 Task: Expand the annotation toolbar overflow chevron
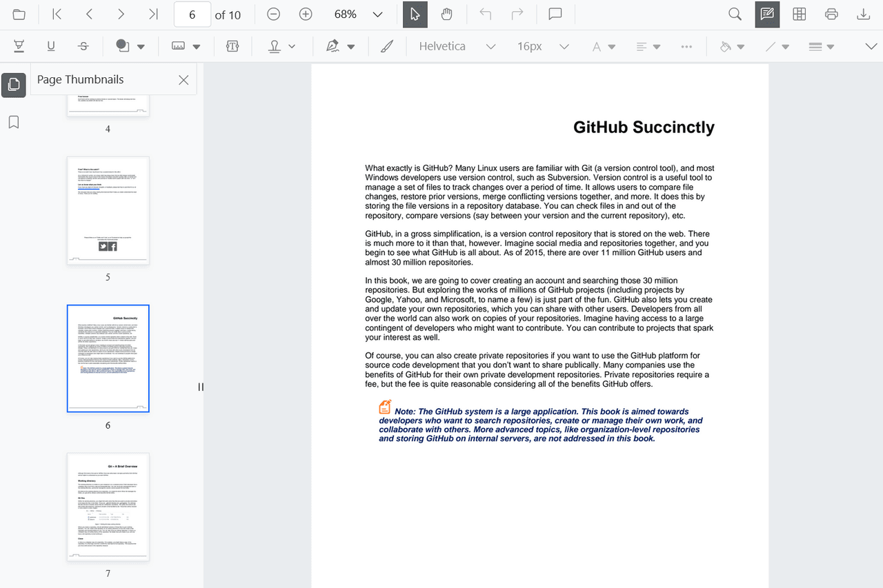871,46
